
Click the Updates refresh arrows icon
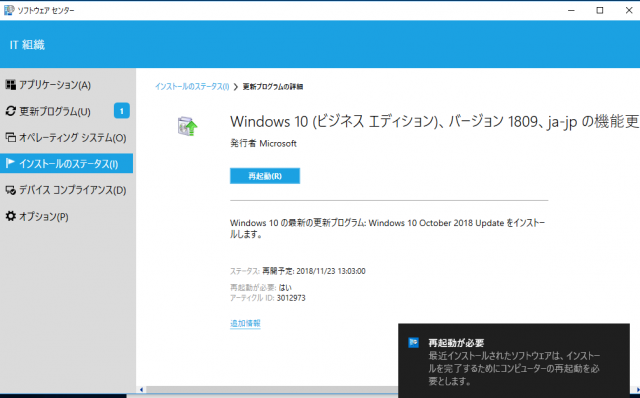[x=10, y=111]
